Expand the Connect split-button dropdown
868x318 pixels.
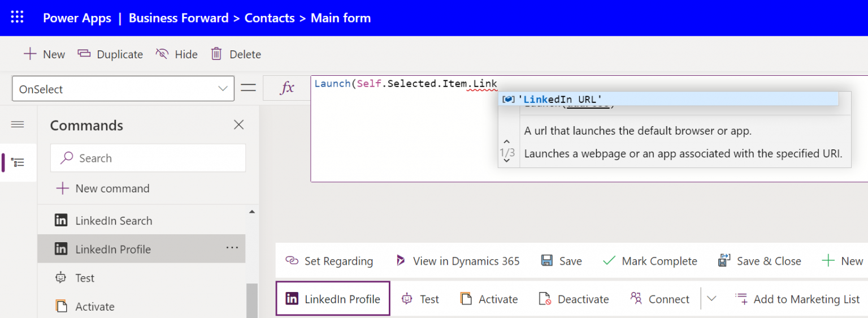[x=711, y=299]
